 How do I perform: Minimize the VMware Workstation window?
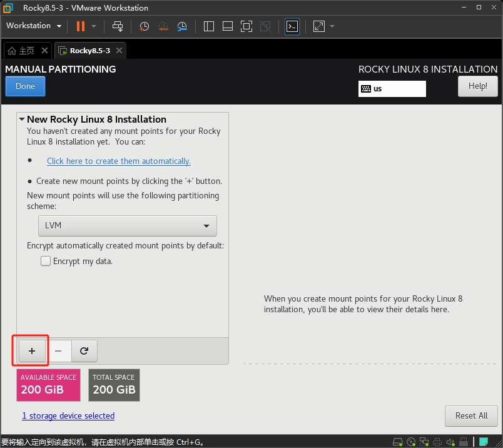464,7
